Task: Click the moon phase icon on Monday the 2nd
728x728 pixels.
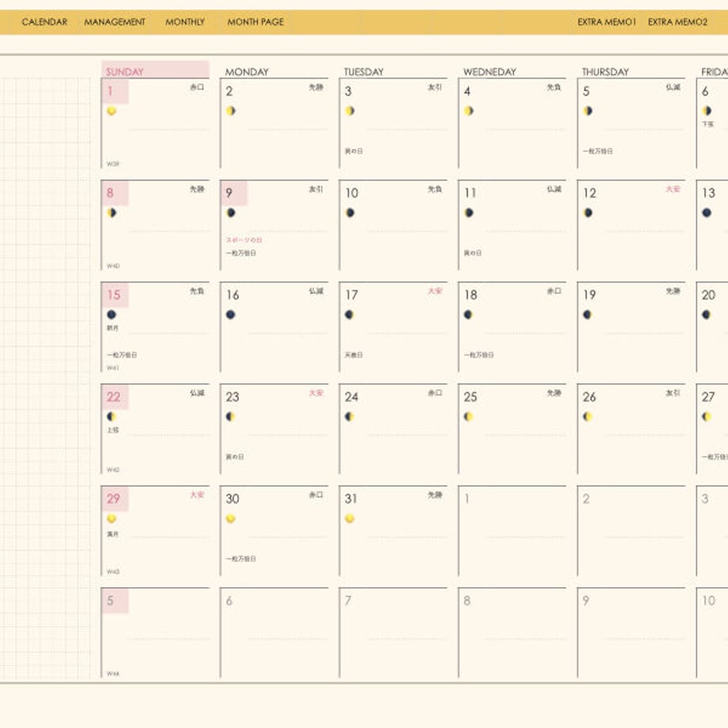Action: click(231, 111)
